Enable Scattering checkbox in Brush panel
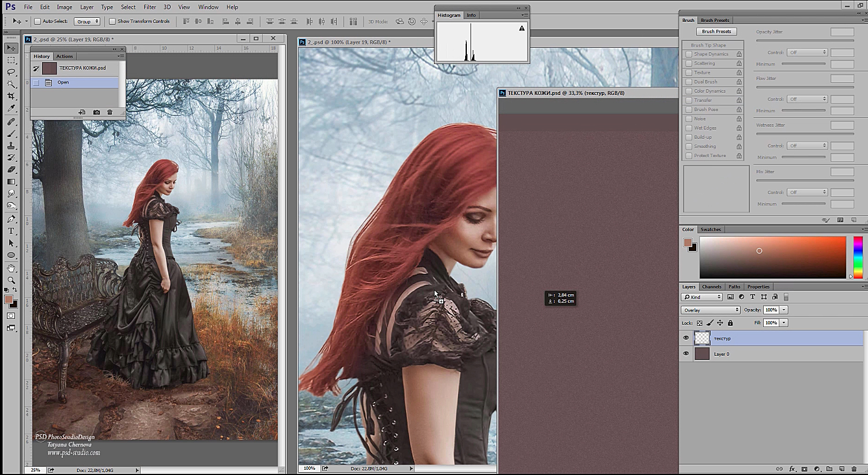Screen dimensions: 868x475 (x=689, y=63)
